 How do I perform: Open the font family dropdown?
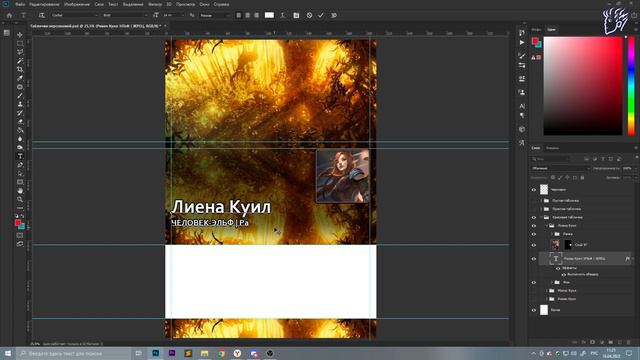[75, 15]
